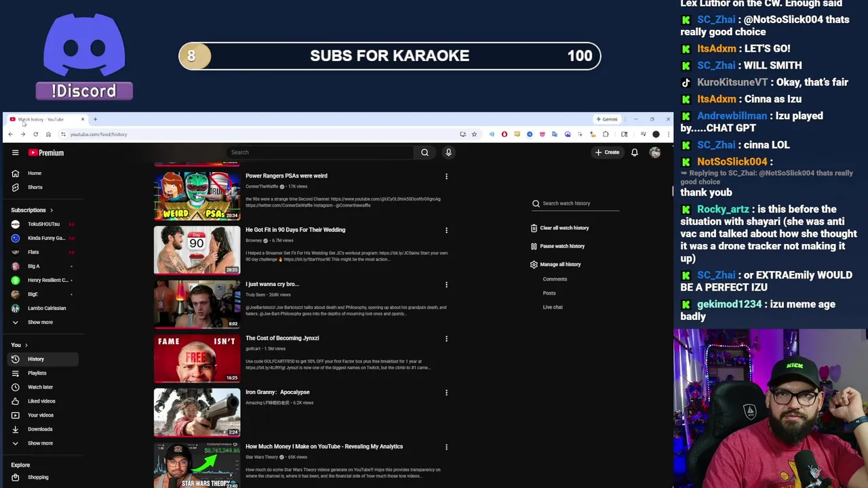Click the YouTube Premium logo

46,152
